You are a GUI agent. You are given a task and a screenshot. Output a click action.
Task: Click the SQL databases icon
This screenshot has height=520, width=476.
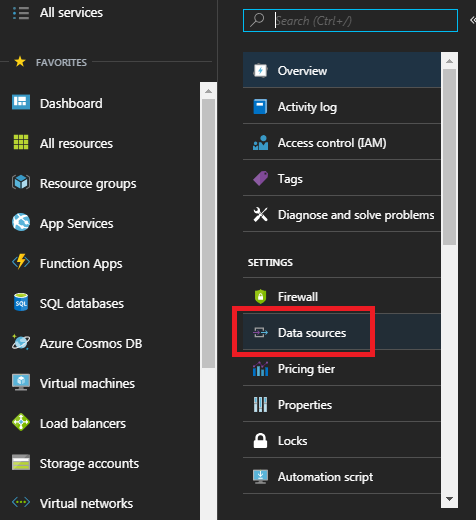click(21, 302)
